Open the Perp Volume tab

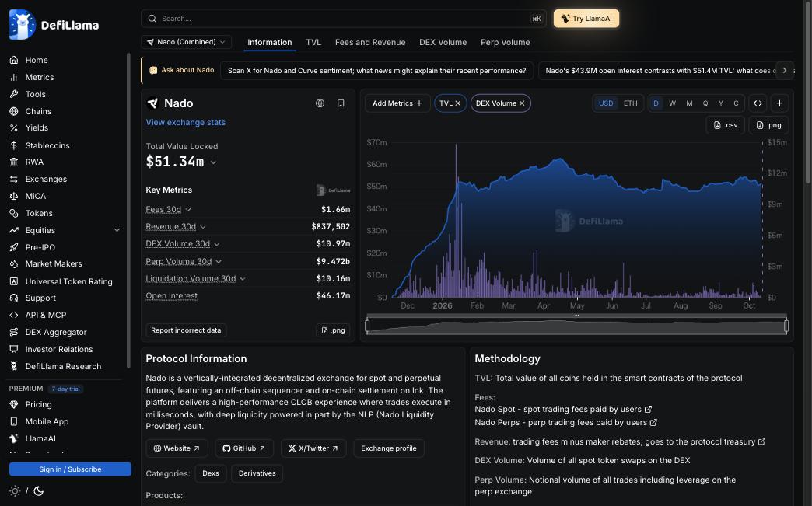click(x=505, y=43)
